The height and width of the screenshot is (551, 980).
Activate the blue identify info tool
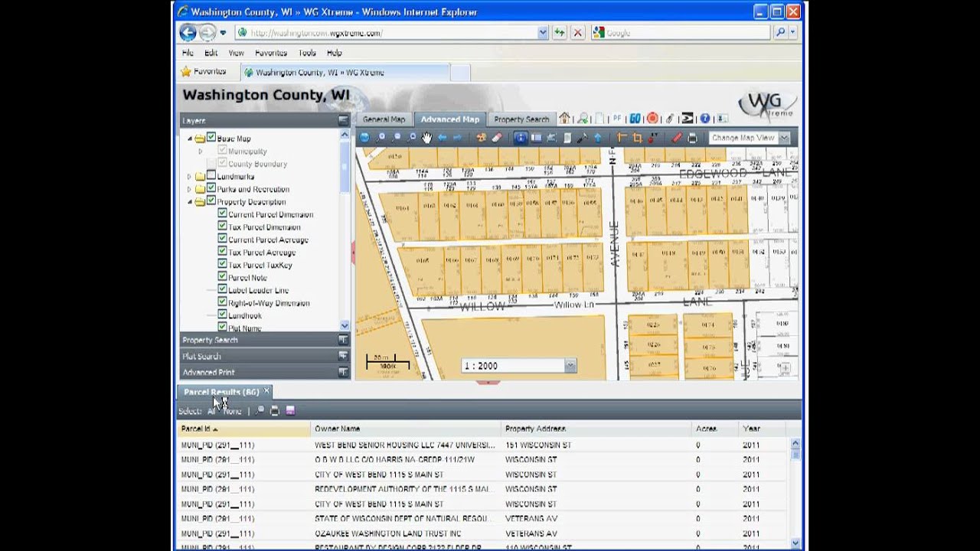(x=521, y=138)
